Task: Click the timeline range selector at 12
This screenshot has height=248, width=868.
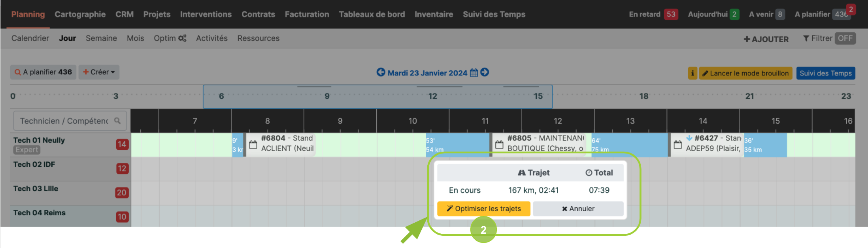Action: tap(432, 96)
